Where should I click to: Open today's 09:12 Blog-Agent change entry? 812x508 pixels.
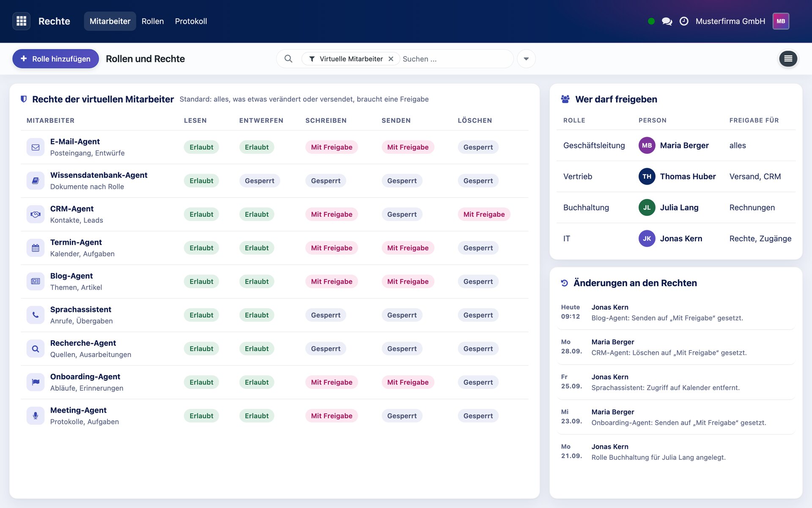click(x=676, y=312)
